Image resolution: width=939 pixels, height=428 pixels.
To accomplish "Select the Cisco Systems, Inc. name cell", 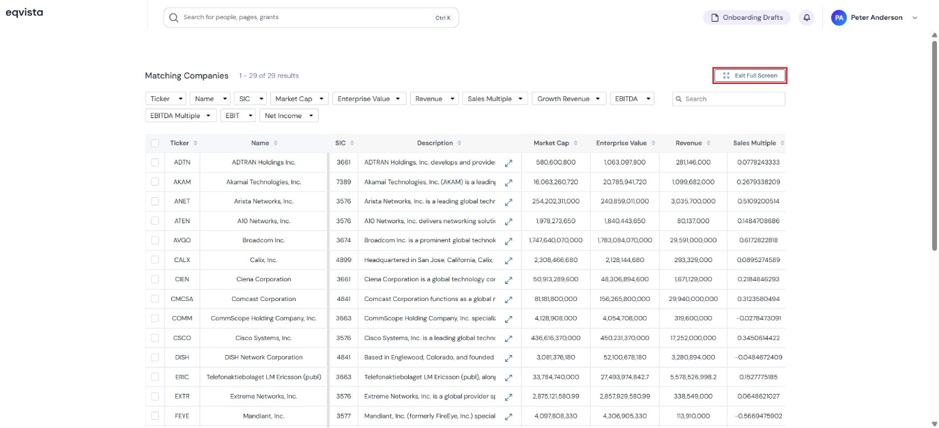I will [263, 338].
